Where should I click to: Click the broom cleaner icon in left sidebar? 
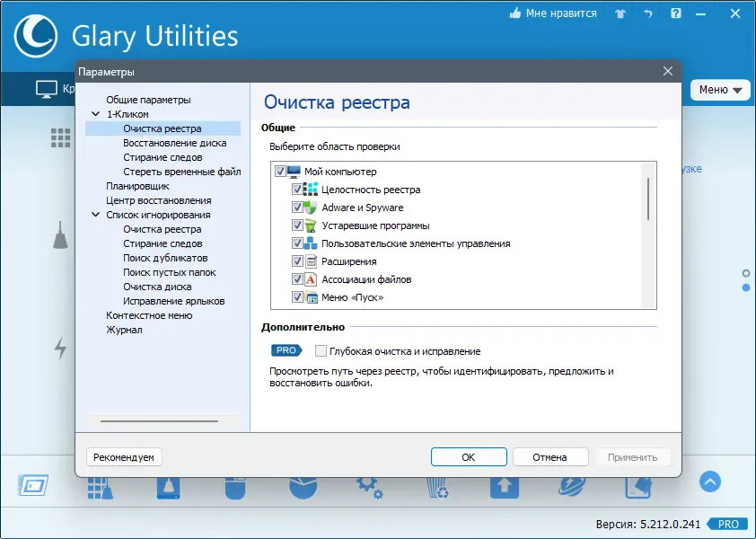tap(60, 235)
